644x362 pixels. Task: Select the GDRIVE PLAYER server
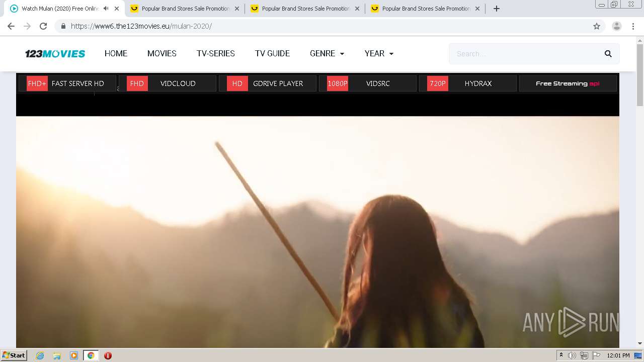click(268, 83)
